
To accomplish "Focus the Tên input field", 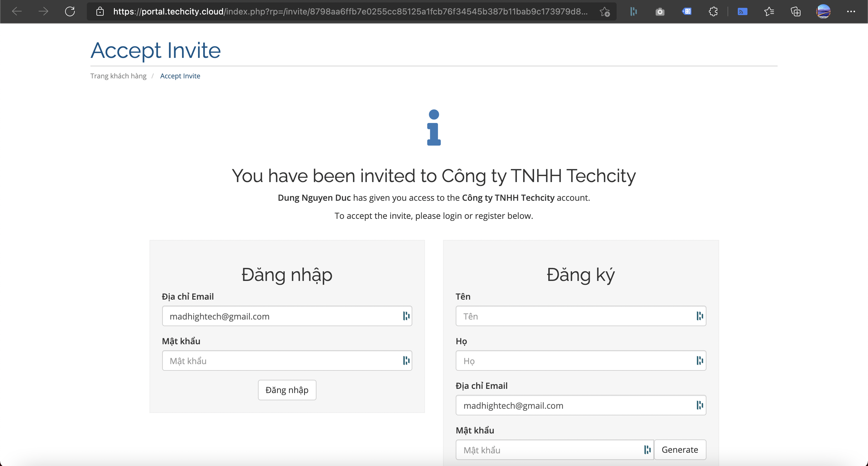I will 581,316.
